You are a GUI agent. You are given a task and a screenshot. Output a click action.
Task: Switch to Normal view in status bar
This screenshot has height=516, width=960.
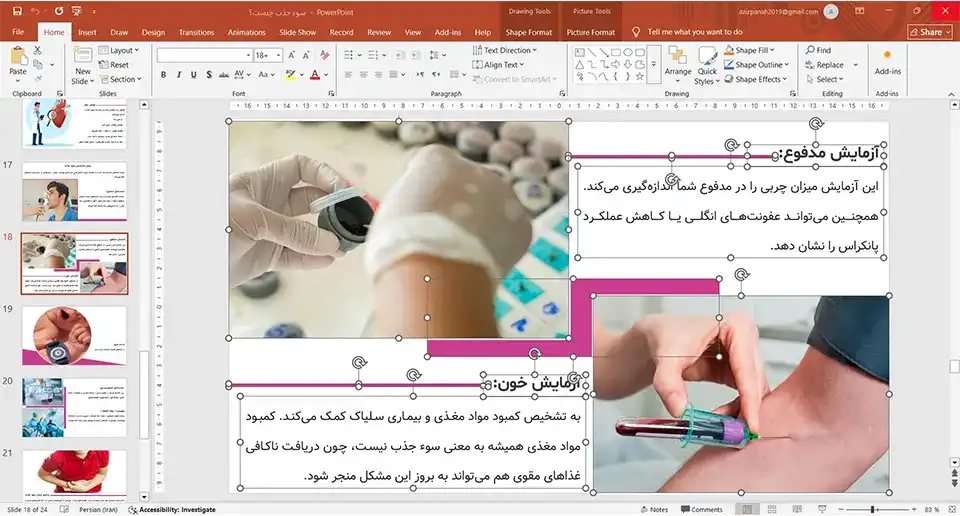tap(747, 509)
